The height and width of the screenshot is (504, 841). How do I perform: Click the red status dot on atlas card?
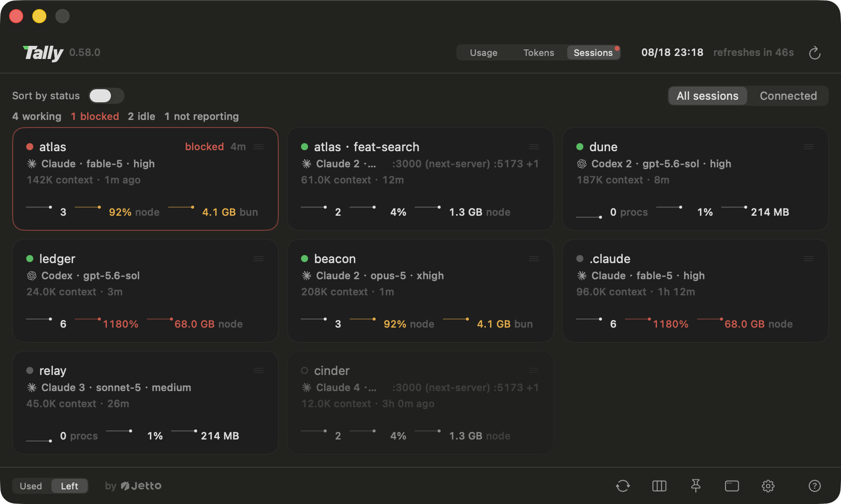click(x=30, y=147)
